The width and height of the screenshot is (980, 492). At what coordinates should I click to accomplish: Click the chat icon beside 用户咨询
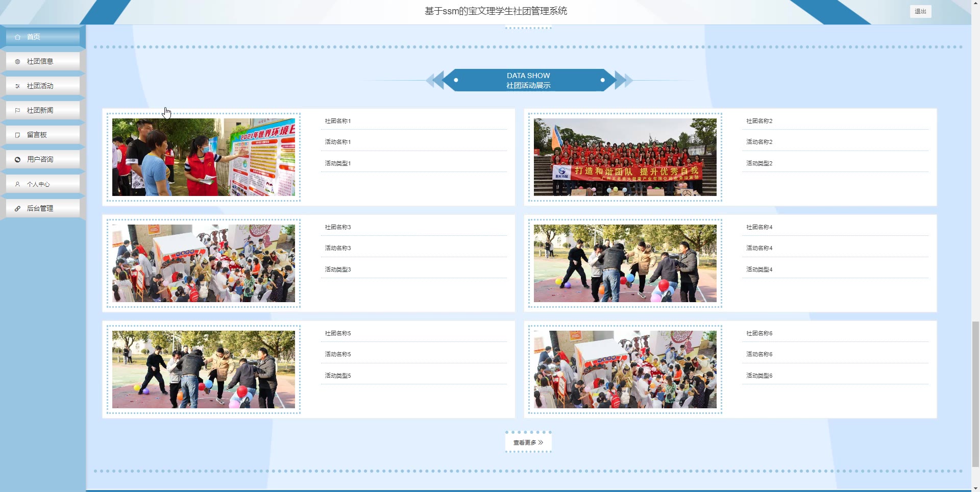[x=18, y=160]
